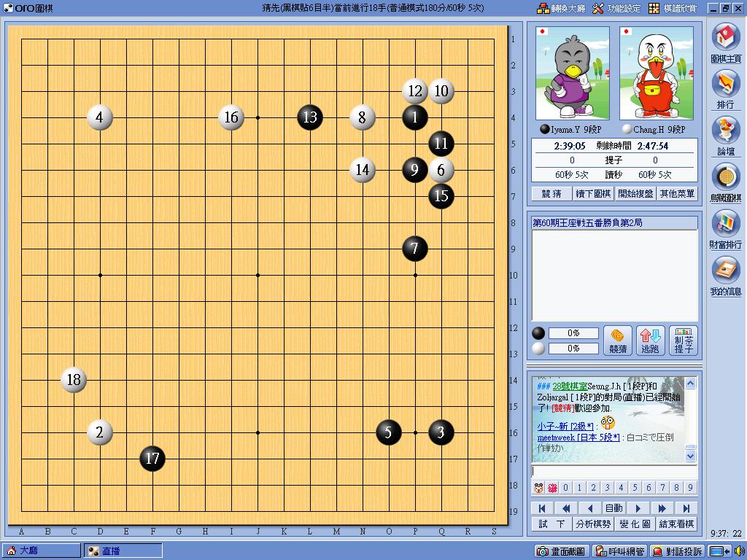Viewport: 747px width, 560px height.
Task: Open the 財富排行 wealth ranking icon
Action: pos(726,229)
